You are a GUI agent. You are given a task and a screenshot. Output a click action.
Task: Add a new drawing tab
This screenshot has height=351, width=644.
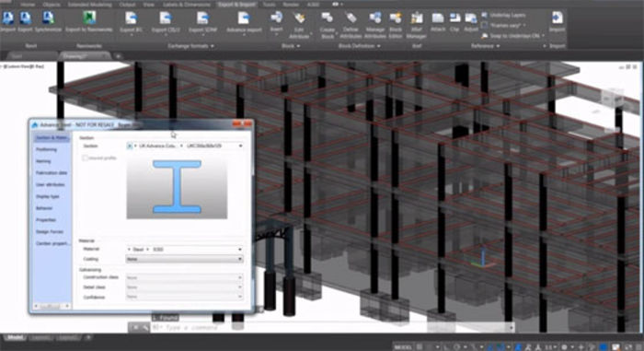click(x=118, y=56)
